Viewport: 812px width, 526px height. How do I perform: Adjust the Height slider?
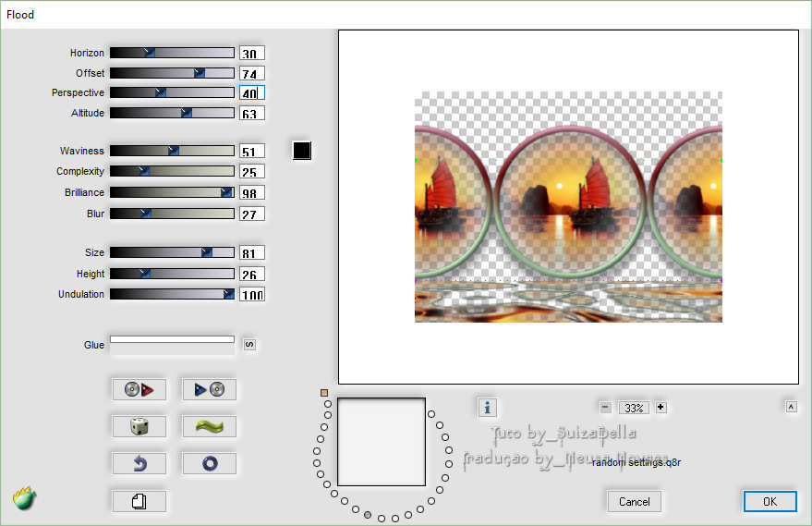coord(172,274)
